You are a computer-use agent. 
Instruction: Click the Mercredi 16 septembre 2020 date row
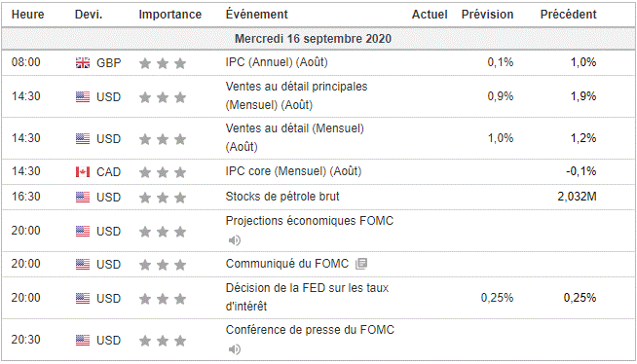pos(318,39)
